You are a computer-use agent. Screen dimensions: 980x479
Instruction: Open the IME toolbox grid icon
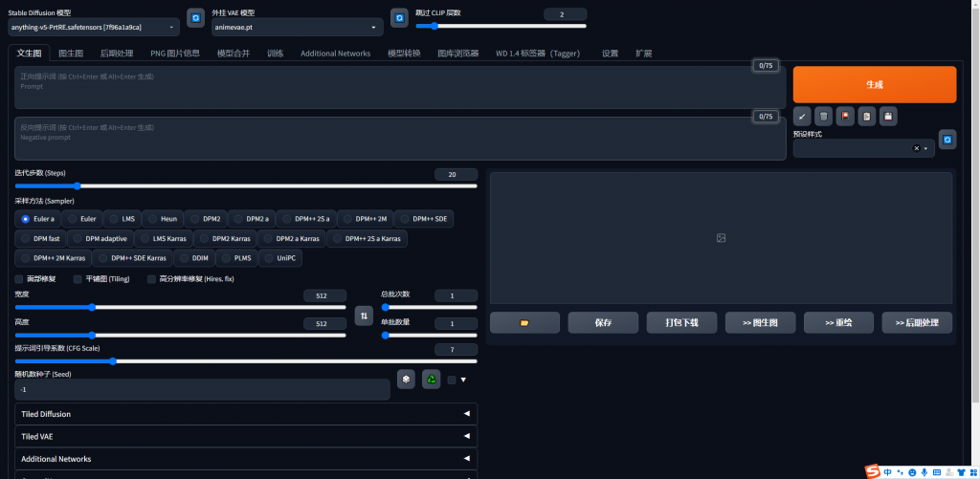pyautogui.click(x=973, y=472)
